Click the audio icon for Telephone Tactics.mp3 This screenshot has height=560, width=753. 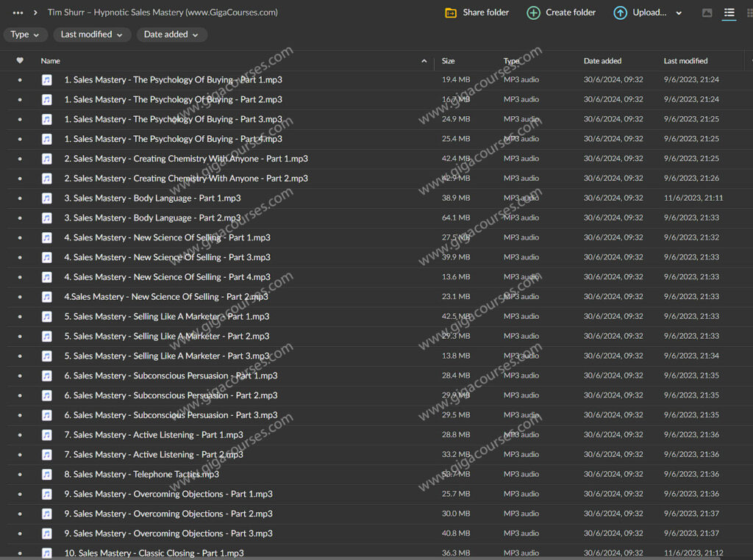(x=47, y=474)
